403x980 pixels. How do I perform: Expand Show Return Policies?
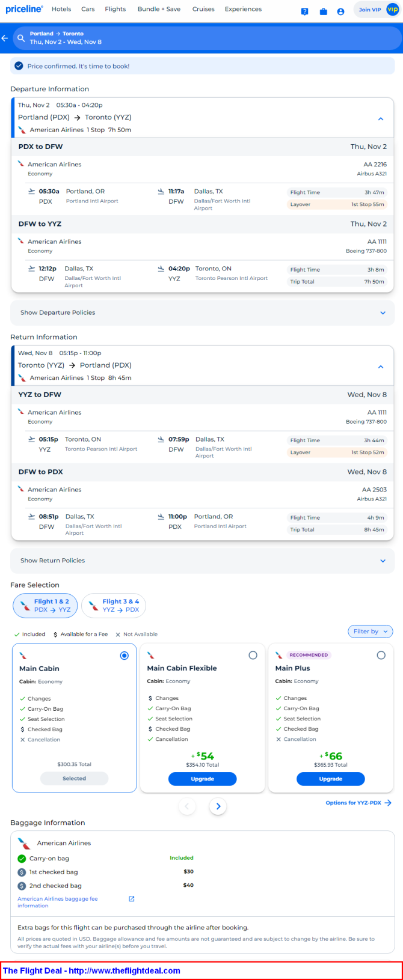[202, 561]
